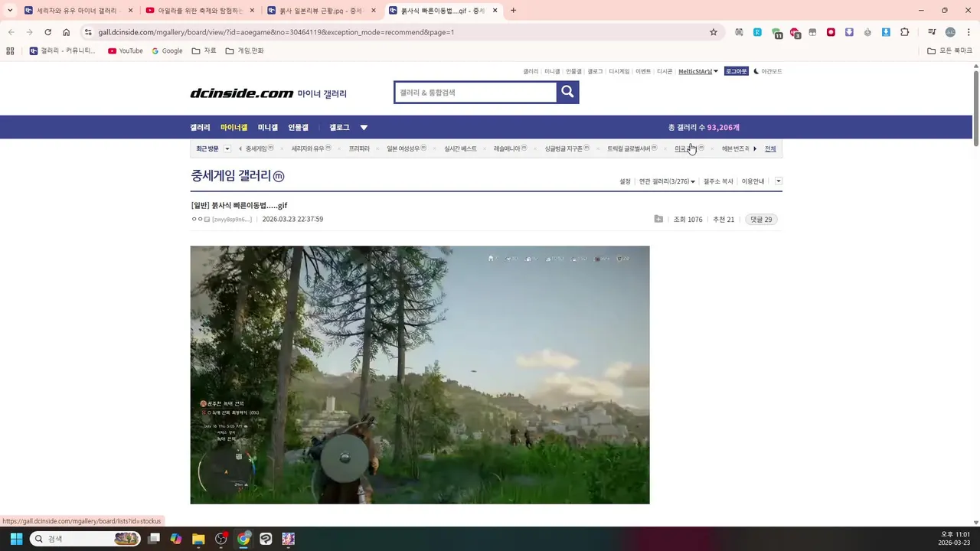This screenshot has width=980, height=551.
Task: Open 모든 북마크 folder
Action: (x=950, y=51)
